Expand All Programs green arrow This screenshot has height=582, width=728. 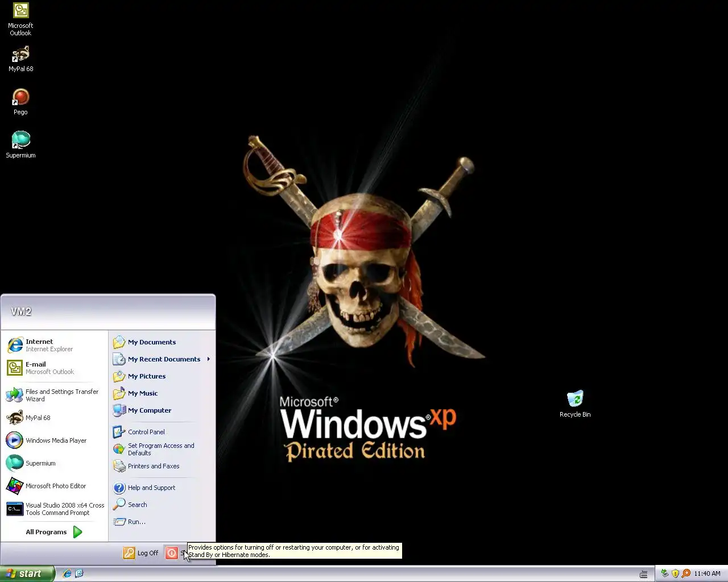(x=78, y=532)
